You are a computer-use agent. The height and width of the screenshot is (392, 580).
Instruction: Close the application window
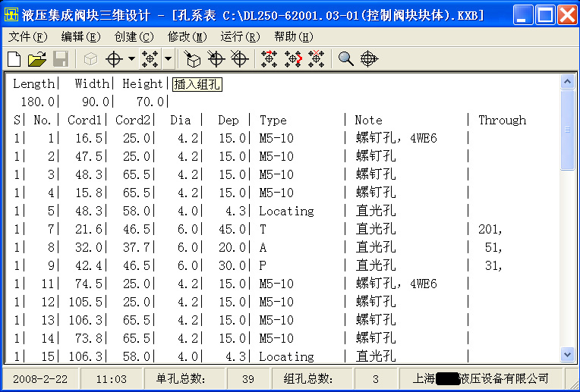(x=568, y=15)
